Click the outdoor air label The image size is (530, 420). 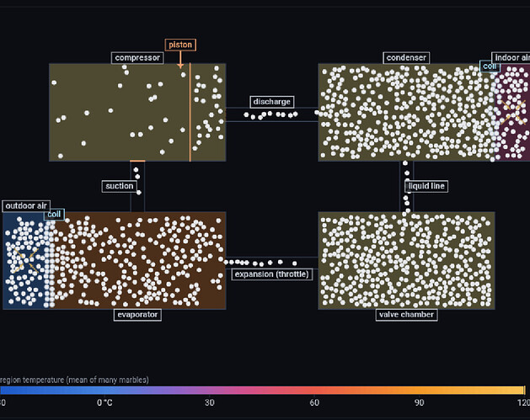(26, 206)
